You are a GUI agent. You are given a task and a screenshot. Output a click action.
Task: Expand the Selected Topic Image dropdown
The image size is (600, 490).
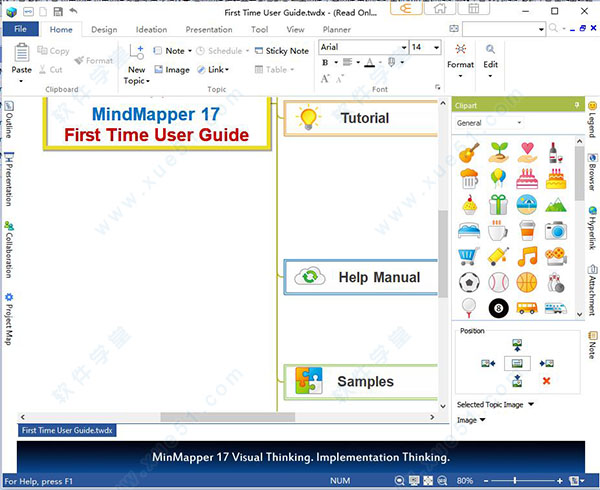(531, 404)
